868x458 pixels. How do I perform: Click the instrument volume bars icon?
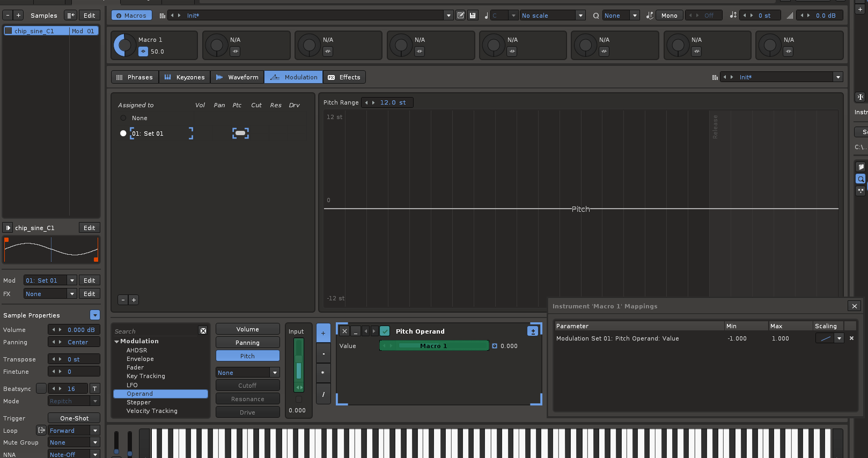click(790, 16)
